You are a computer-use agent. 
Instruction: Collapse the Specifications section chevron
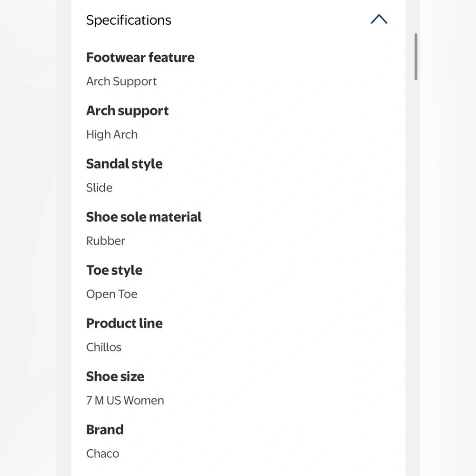pyautogui.click(x=379, y=20)
